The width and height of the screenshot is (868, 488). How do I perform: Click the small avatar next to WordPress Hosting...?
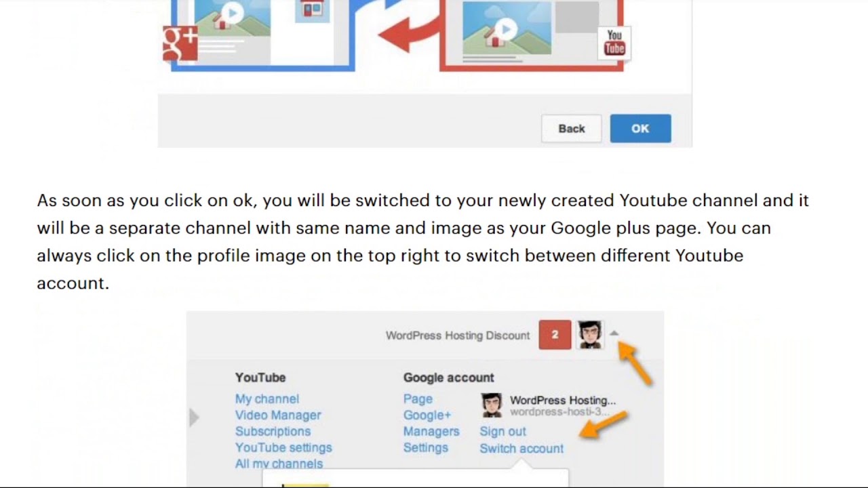pos(492,405)
